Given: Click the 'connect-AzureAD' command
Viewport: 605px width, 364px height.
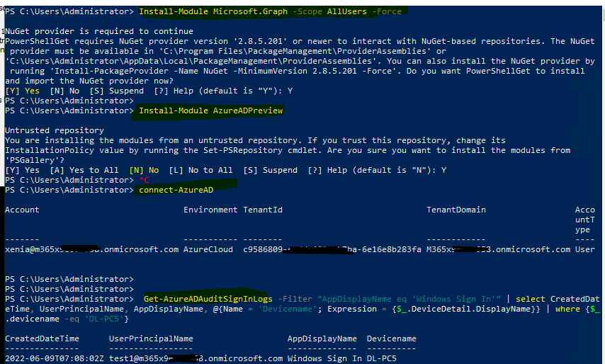Looking at the screenshot, I should click(176, 190).
